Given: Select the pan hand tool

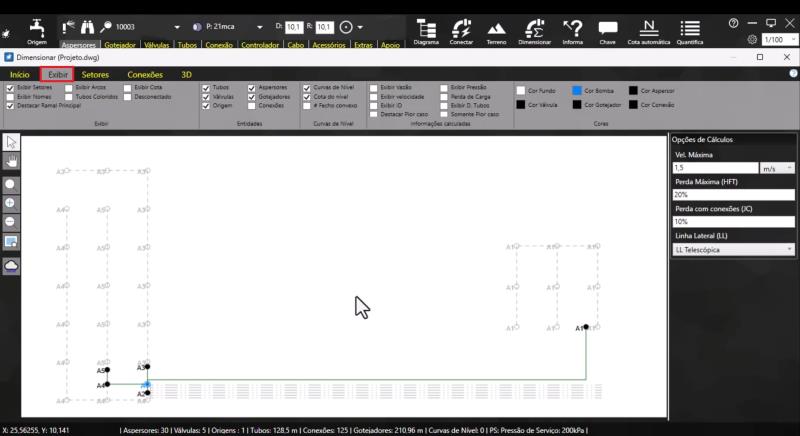Looking at the screenshot, I should pyautogui.click(x=11, y=162).
